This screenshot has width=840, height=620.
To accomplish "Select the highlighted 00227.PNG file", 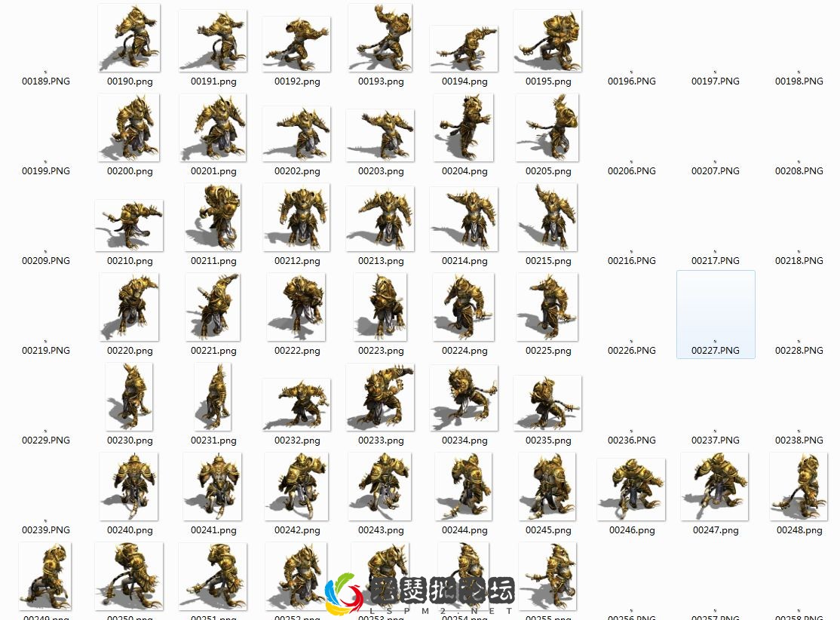I will pyautogui.click(x=716, y=314).
